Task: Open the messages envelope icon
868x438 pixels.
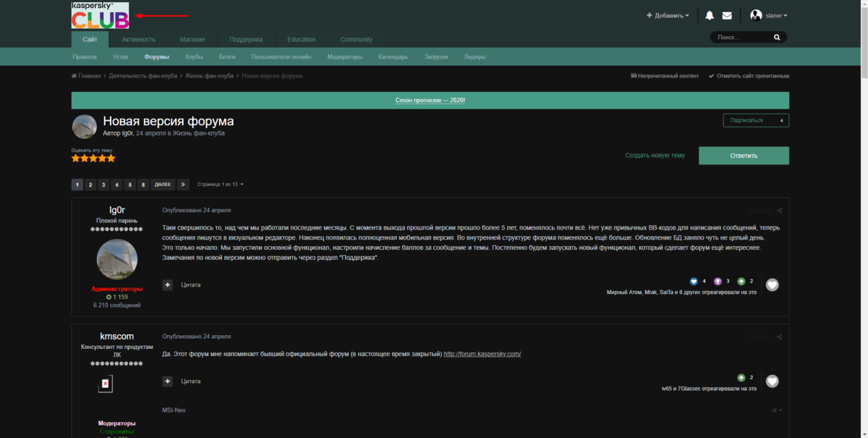Action: point(727,15)
